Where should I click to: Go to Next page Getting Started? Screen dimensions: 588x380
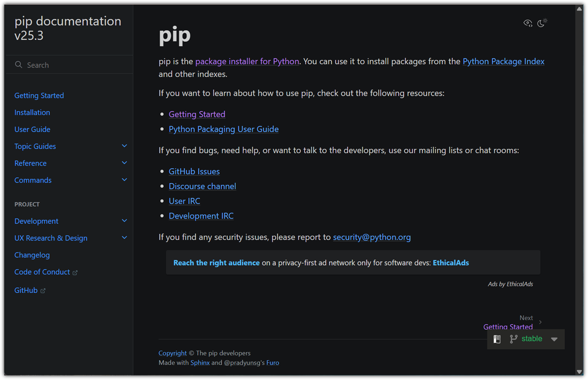[x=508, y=326]
